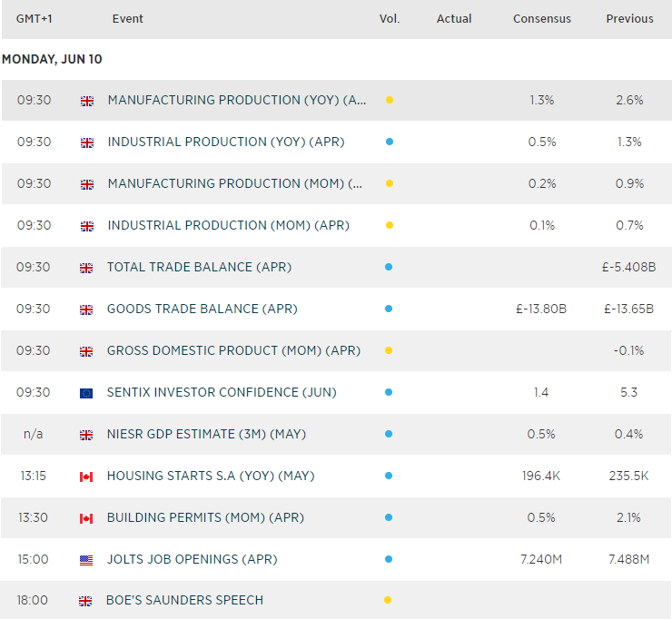Click blue volatility dot for Goods Trade Balance

(389, 309)
